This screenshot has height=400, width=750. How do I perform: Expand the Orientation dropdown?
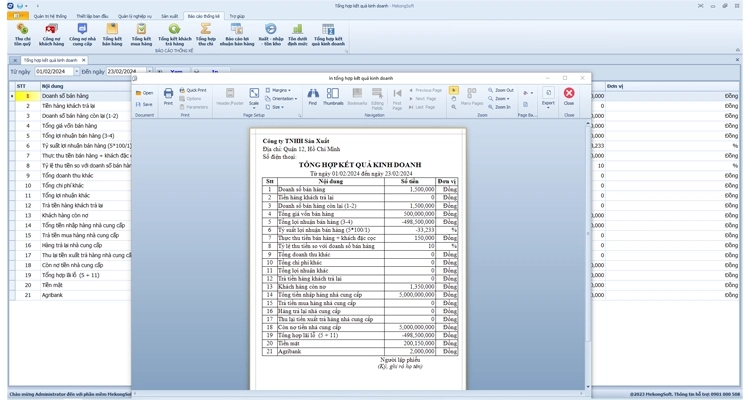click(x=283, y=99)
